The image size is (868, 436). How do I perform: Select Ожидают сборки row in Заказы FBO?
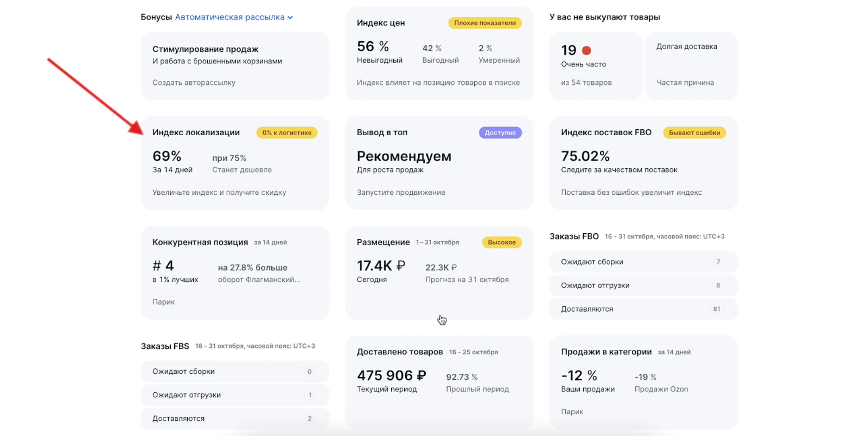(643, 262)
